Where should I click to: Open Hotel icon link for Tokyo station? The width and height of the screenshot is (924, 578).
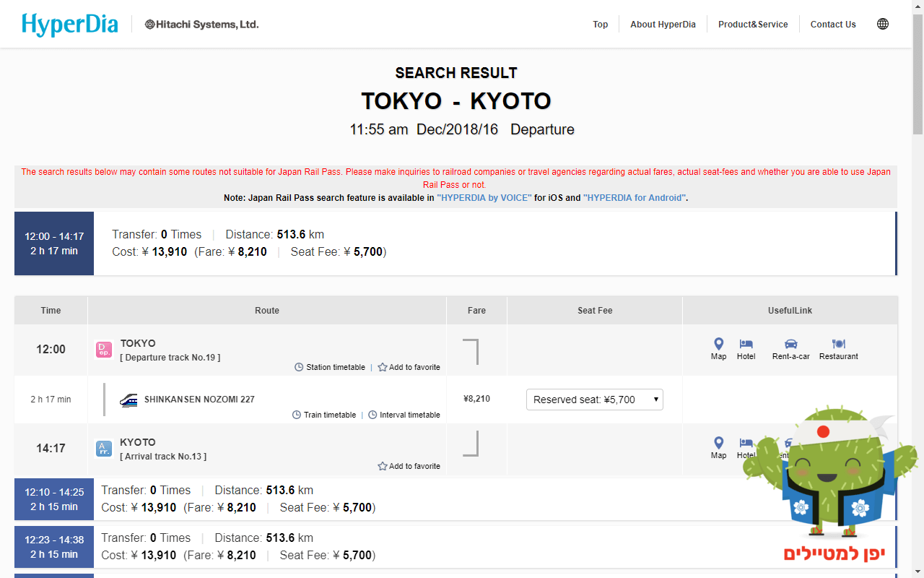coord(746,345)
